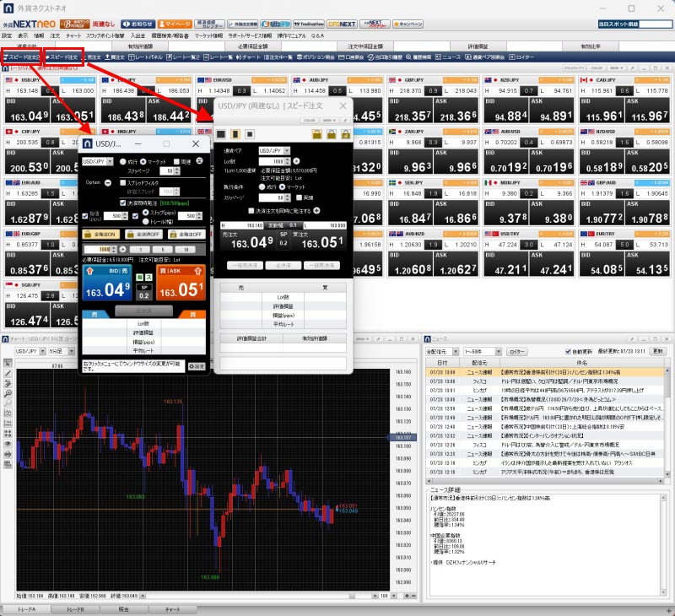The width and height of the screenshot is (675, 616).
Task: Click 更新 button in news panel
Action: tap(658, 351)
